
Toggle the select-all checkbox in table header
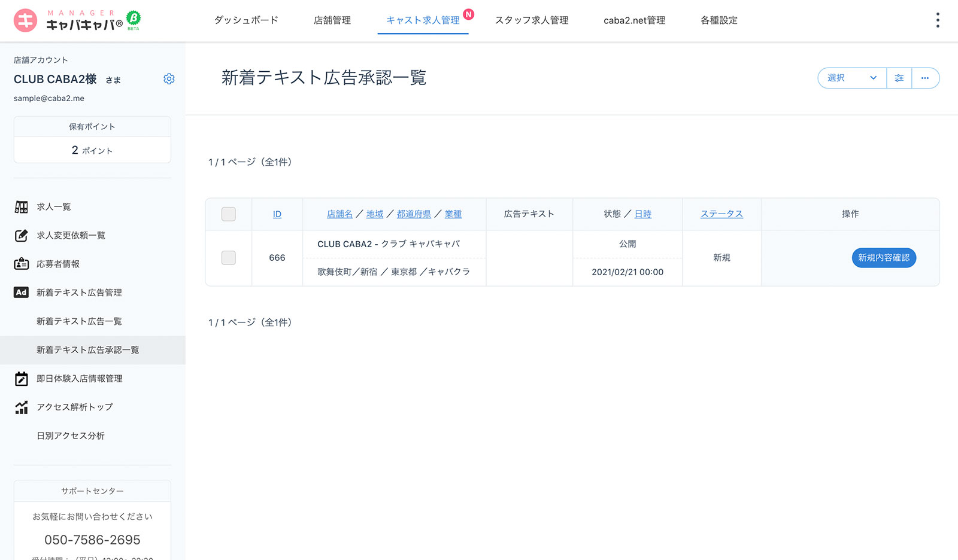point(229,214)
